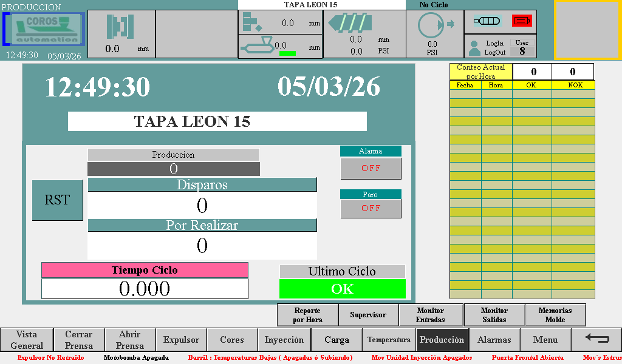Screen dimensions: 622x364
Task: Click the Por Realizar value field
Action: [202, 246]
